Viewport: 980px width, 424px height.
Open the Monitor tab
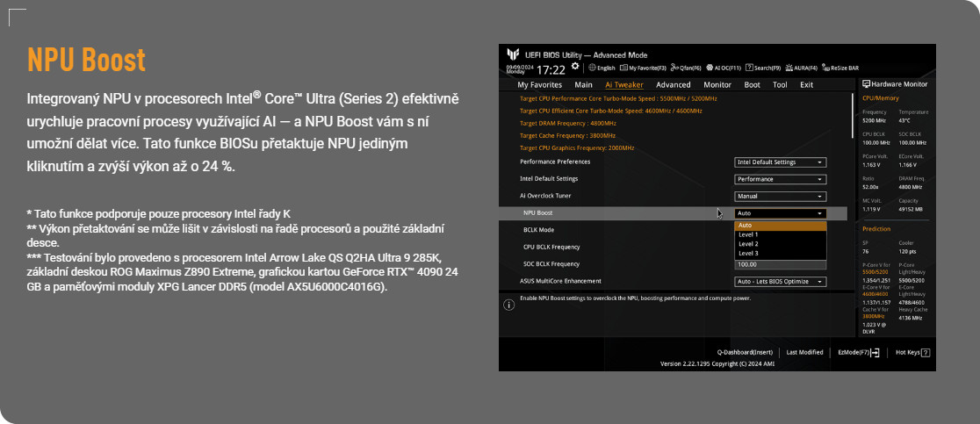(717, 85)
